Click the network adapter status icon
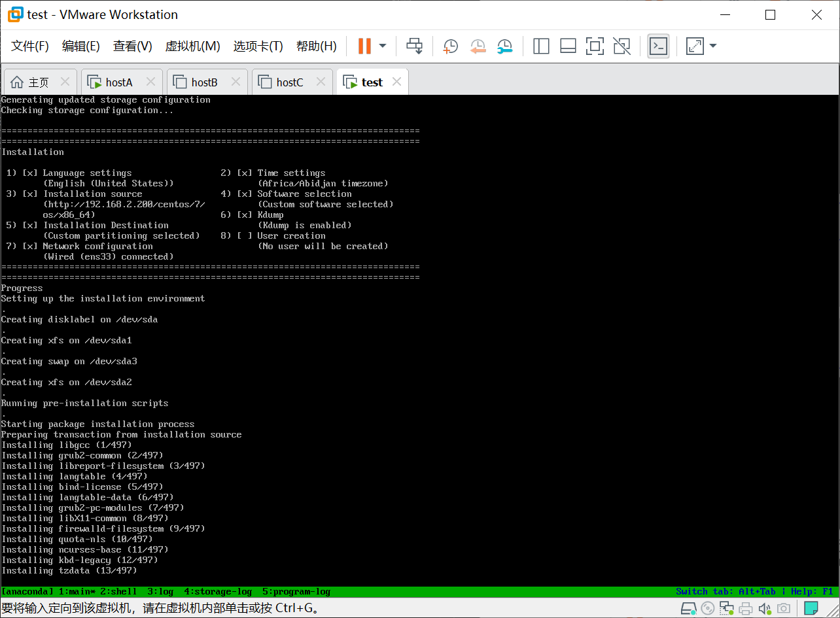Image resolution: width=840 pixels, height=618 pixels. coord(727,609)
